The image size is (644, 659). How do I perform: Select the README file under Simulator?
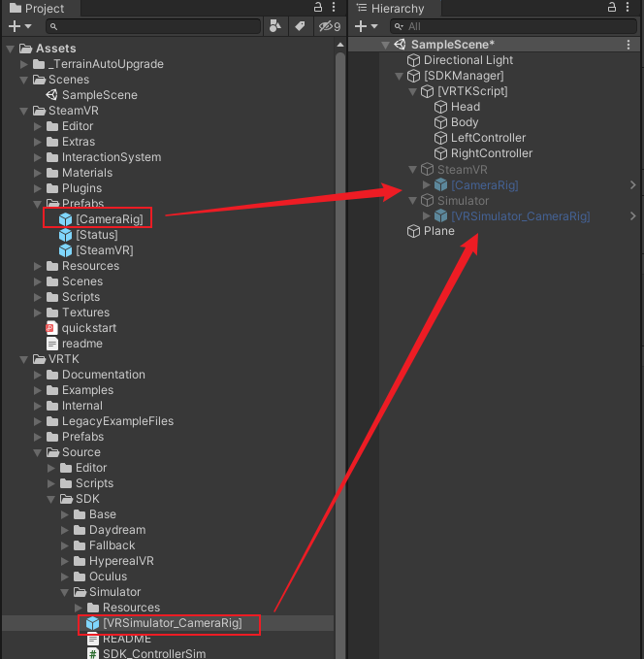[119, 639]
